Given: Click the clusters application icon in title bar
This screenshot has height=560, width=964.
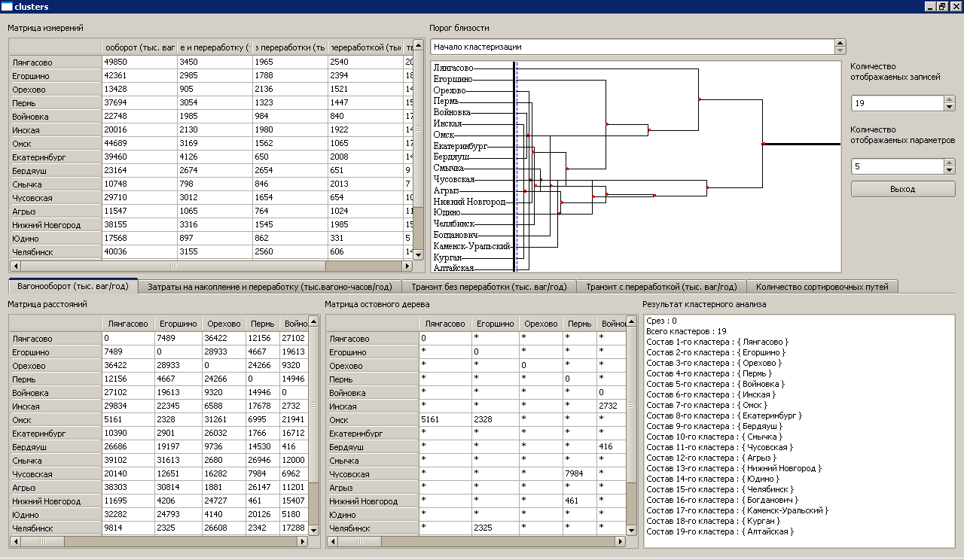Looking at the screenshot, I should [6, 7].
